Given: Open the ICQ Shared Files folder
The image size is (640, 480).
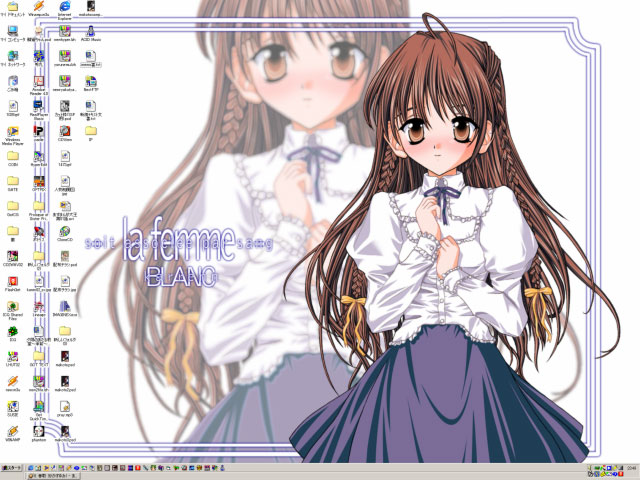Looking at the screenshot, I should (13, 306).
